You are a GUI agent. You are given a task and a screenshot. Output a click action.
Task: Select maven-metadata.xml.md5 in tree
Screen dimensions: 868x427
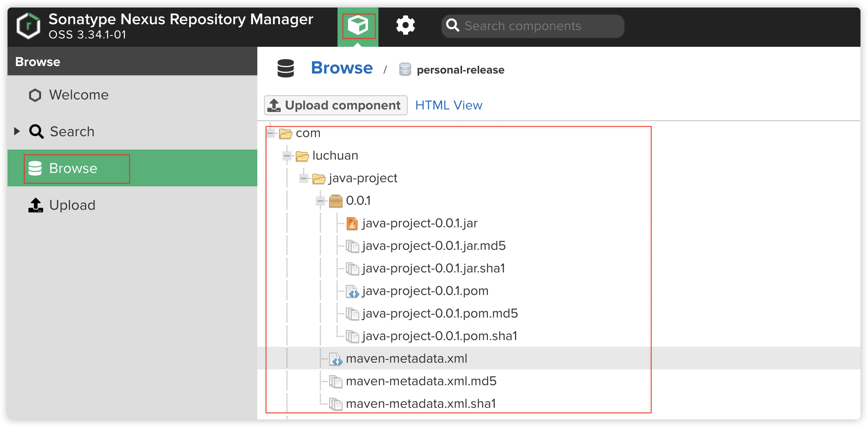(421, 381)
